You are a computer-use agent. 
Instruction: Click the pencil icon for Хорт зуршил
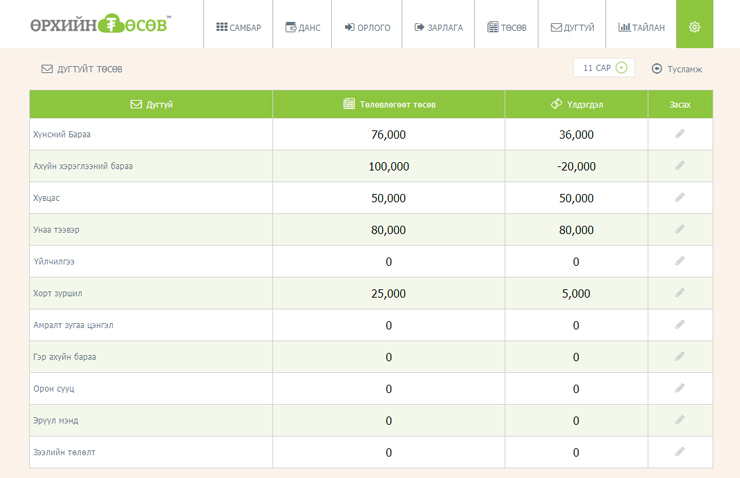point(680,293)
